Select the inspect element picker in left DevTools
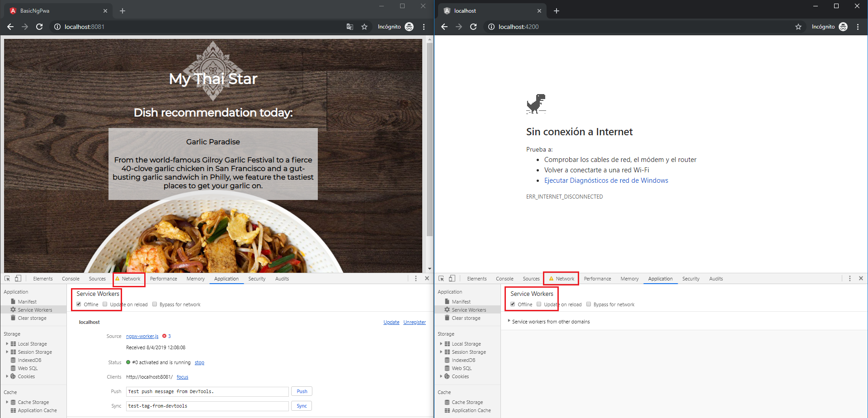Image resolution: width=868 pixels, height=418 pixels. (7, 279)
